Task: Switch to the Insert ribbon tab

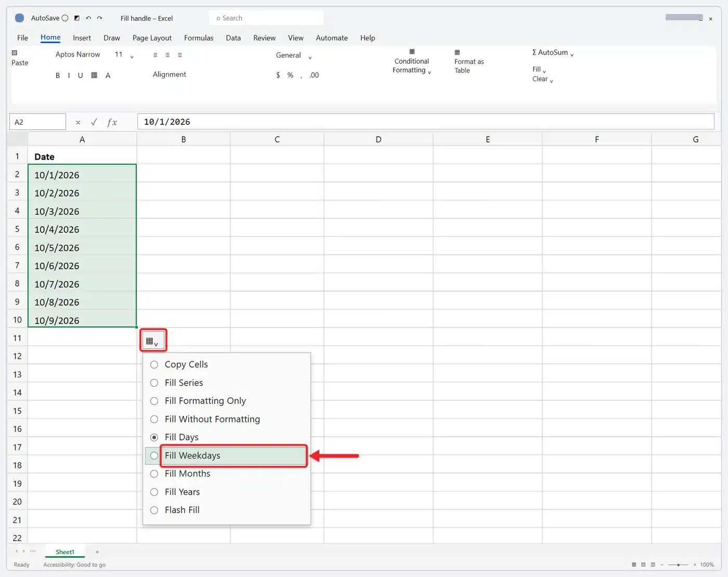Action: (x=82, y=38)
